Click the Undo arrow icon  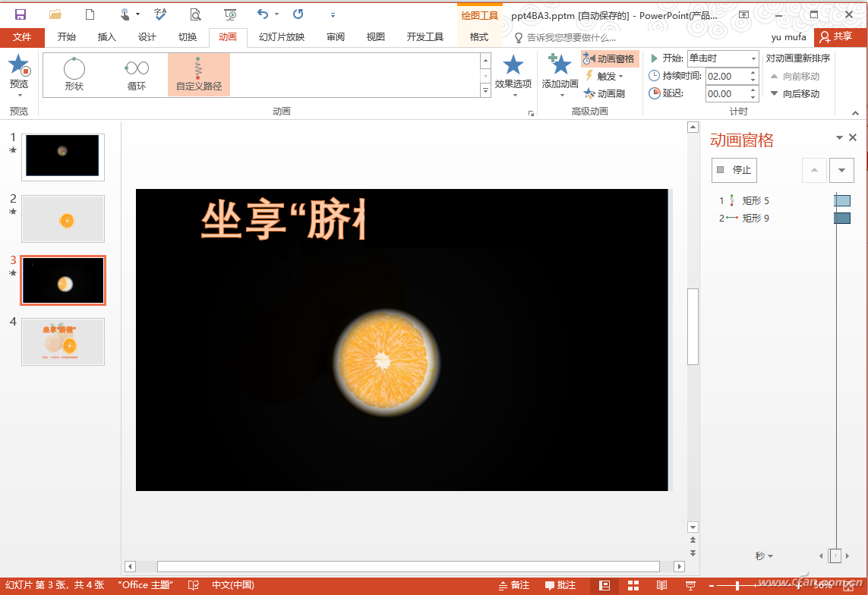point(263,14)
